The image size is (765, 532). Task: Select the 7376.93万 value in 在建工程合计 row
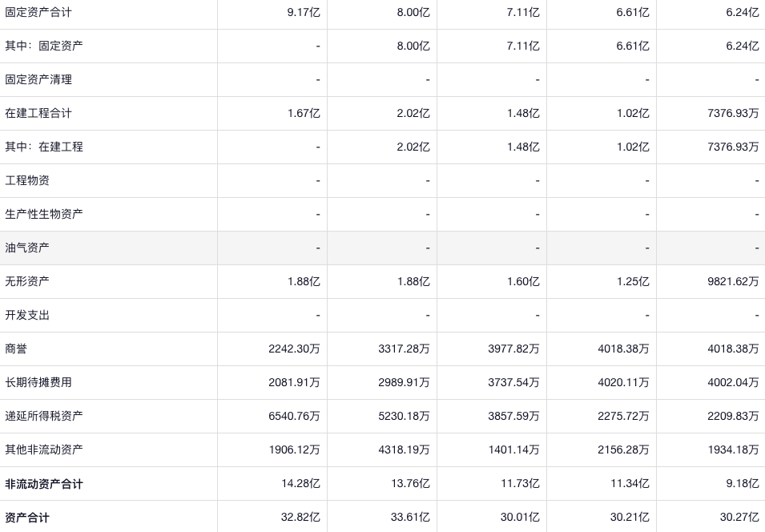[x=733, y=113]
